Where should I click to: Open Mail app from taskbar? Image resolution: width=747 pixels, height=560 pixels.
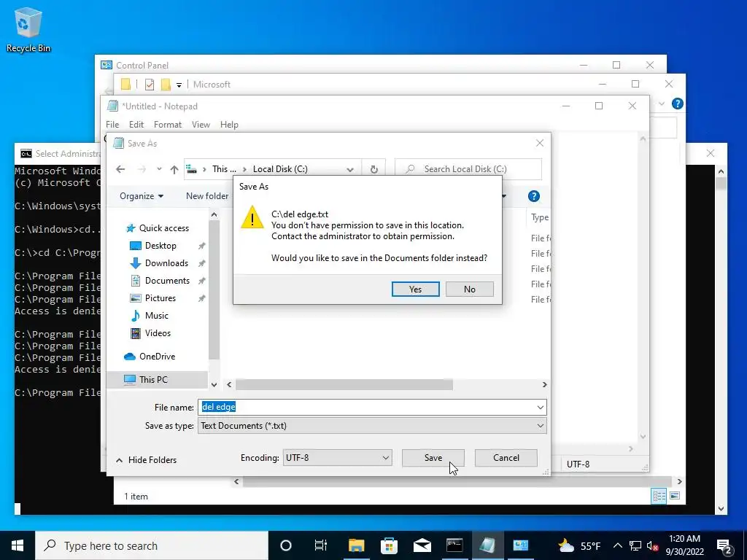click(422, 545)
